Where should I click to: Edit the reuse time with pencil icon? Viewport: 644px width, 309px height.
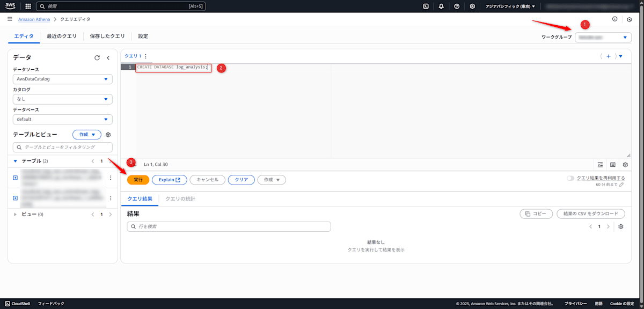coord(621,185)
